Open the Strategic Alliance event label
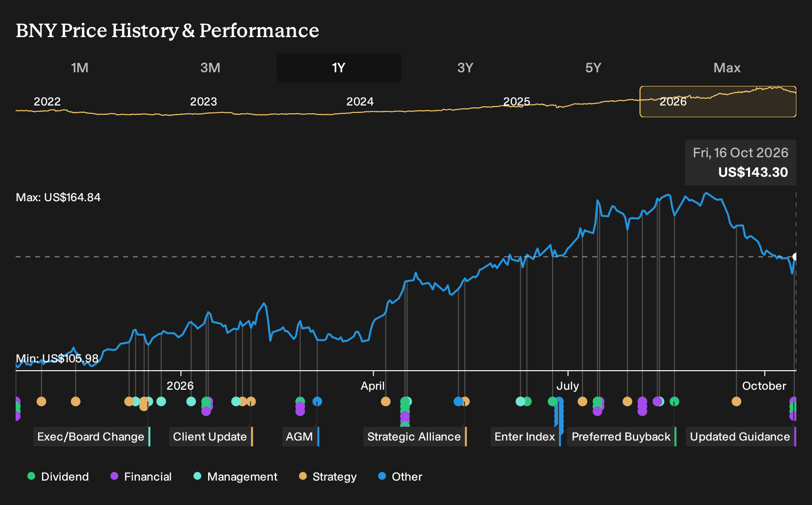This screenshot has width=812, height=505. pos(415,437)
